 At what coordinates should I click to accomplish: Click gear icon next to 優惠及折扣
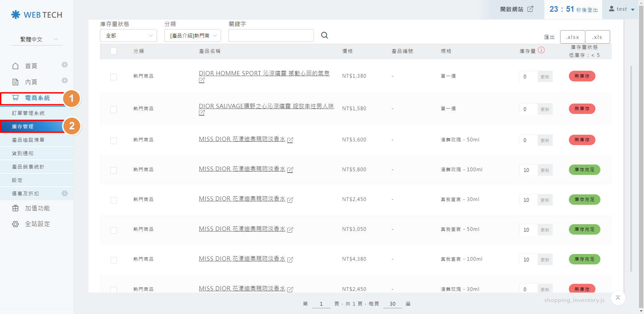point(65,193)
